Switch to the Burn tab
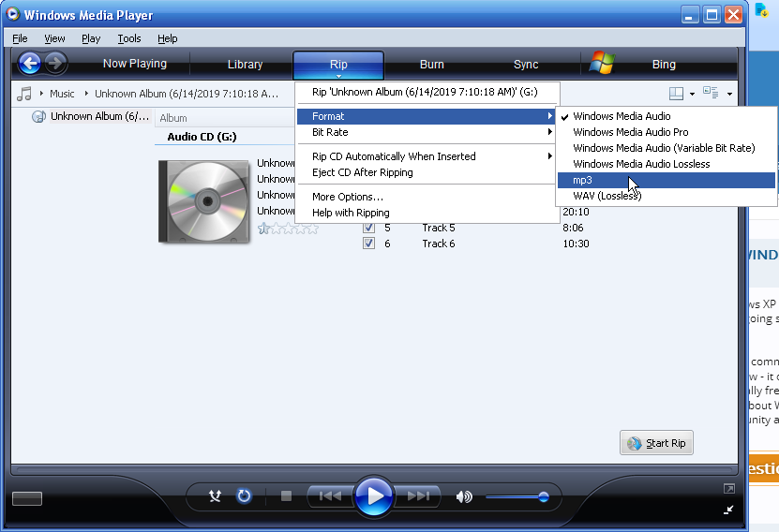The height and width of the screenshot is (532, 779). pyautogui.click(x=432, y=64)
